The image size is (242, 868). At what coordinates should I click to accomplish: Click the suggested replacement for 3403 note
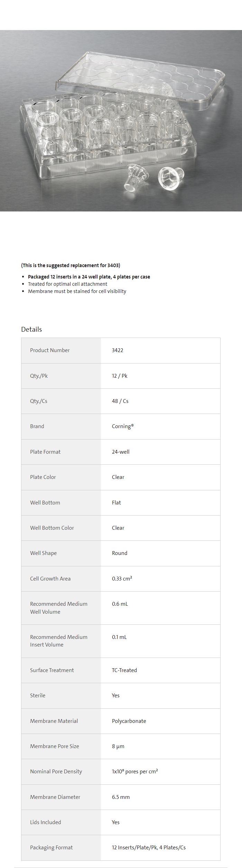(x=71, y=265)
